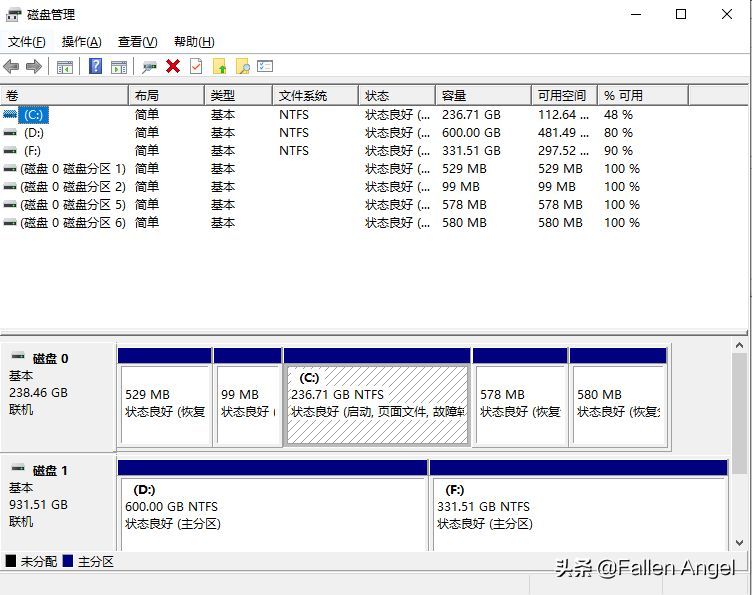This screenshot has height=595, width=752.
Task: Click the 80 % free value
Action: tap(618, 133)
